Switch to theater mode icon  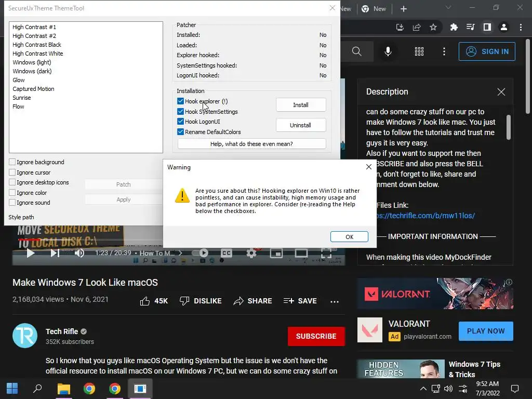click(x=301, y=253)
